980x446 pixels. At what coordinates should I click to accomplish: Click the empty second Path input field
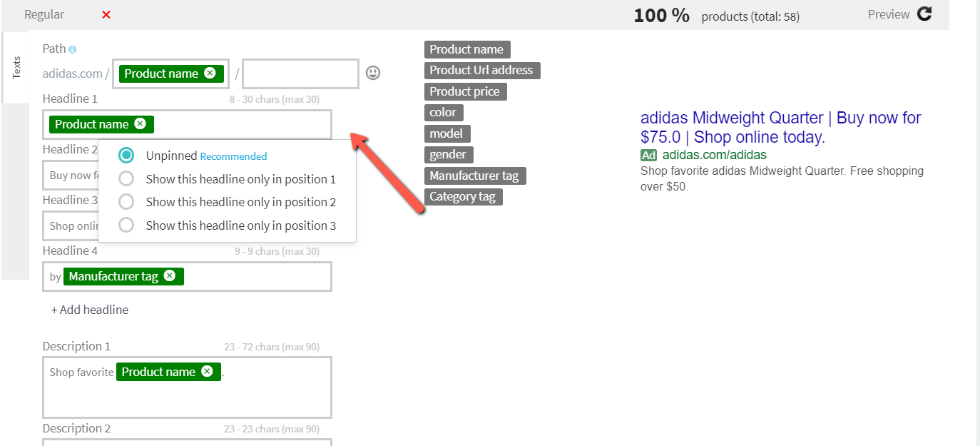pos(300,74)
